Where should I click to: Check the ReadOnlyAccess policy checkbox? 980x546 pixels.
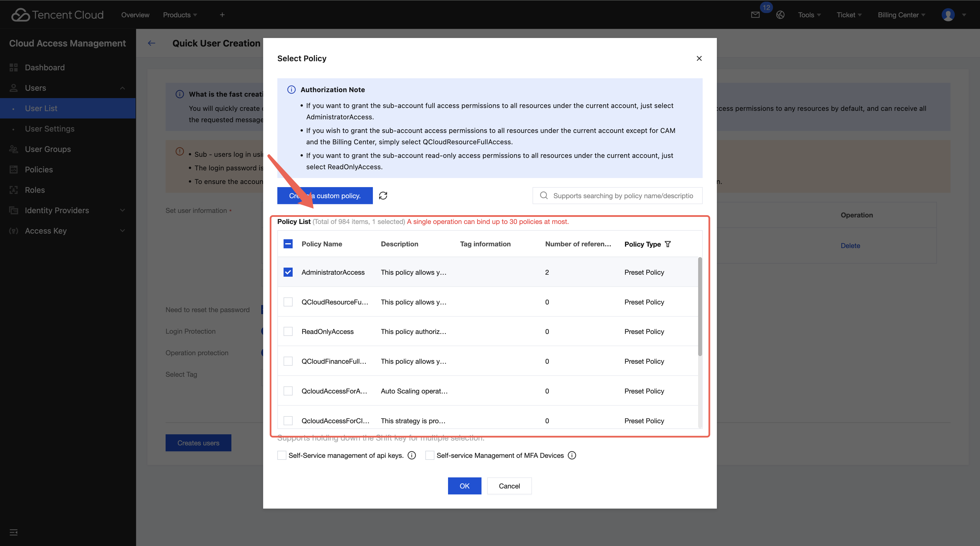tap(288, 332)
